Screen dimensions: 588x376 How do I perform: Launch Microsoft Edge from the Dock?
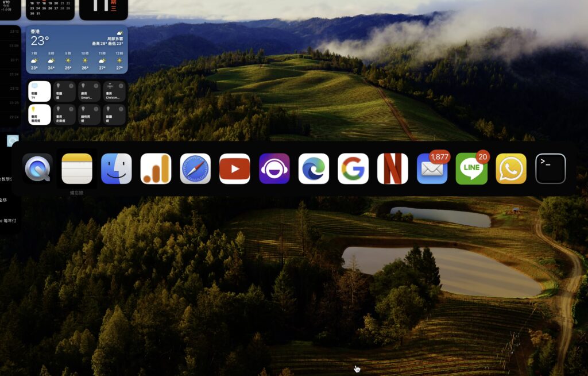click(x=314, y=167)
